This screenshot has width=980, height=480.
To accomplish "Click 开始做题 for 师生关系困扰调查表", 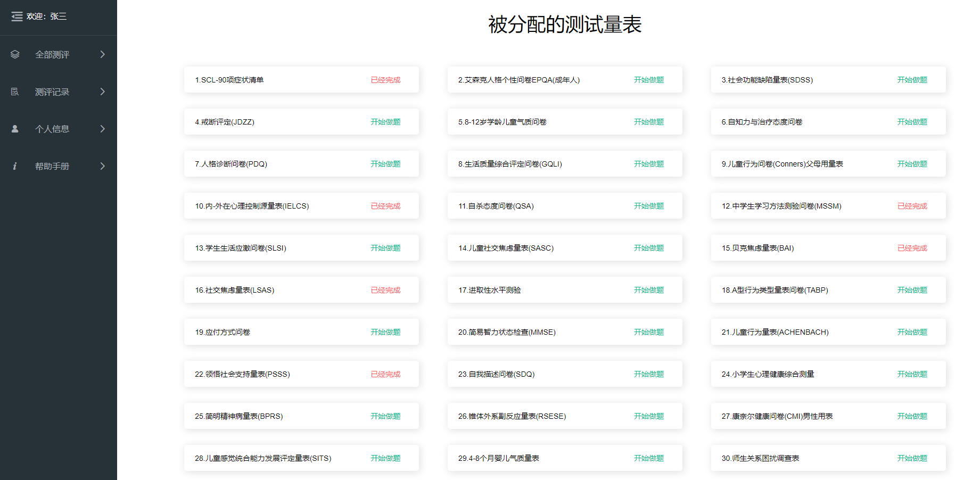I will [912, 458].
